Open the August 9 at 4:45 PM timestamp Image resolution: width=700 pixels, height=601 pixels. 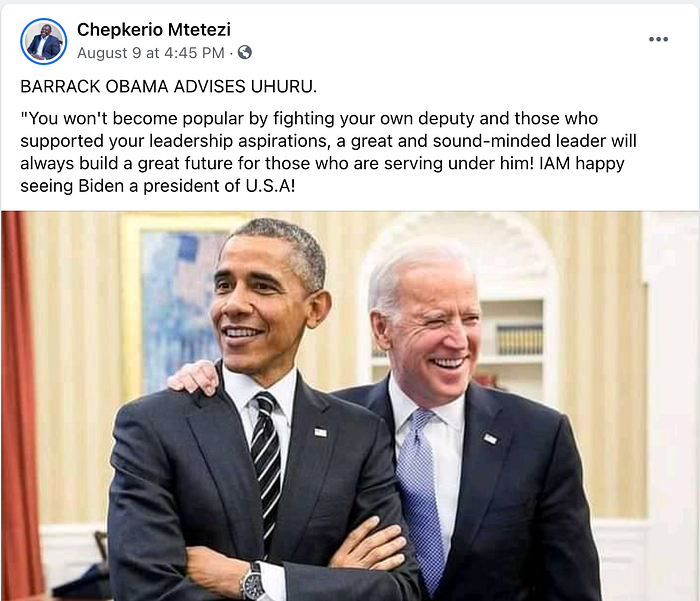(x=150, y=53)
